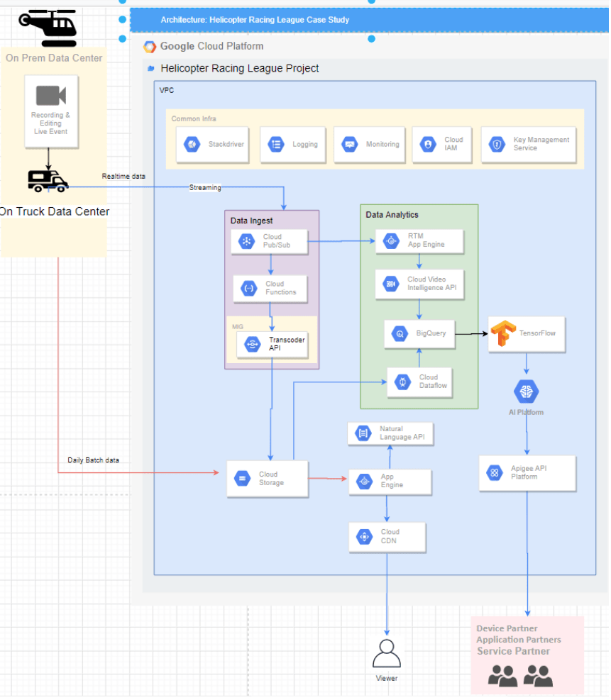Viewport: 611px width, 700px height.
Task: Select the Cloud Video Intelligence API icon
Action: coord(391,284)
